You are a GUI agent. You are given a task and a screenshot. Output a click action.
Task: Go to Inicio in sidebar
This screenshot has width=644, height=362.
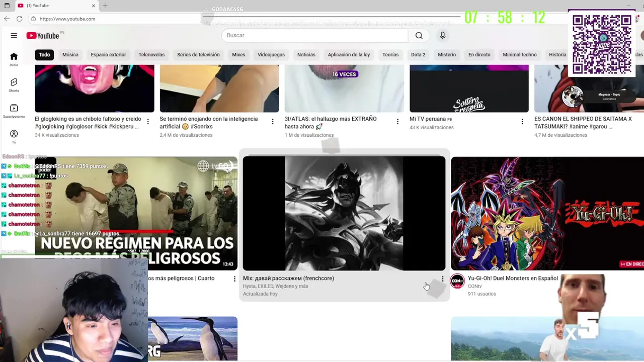[14, 59]
